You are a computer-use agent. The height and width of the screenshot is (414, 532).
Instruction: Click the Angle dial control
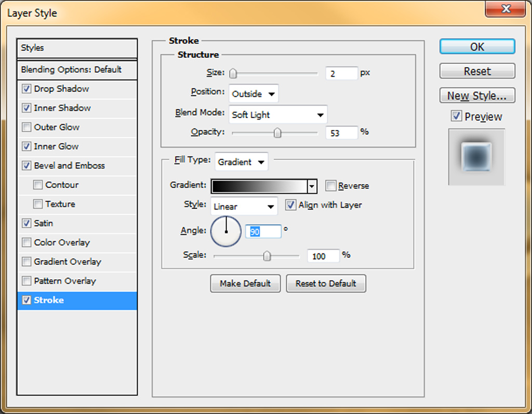[x=226, y=231]
